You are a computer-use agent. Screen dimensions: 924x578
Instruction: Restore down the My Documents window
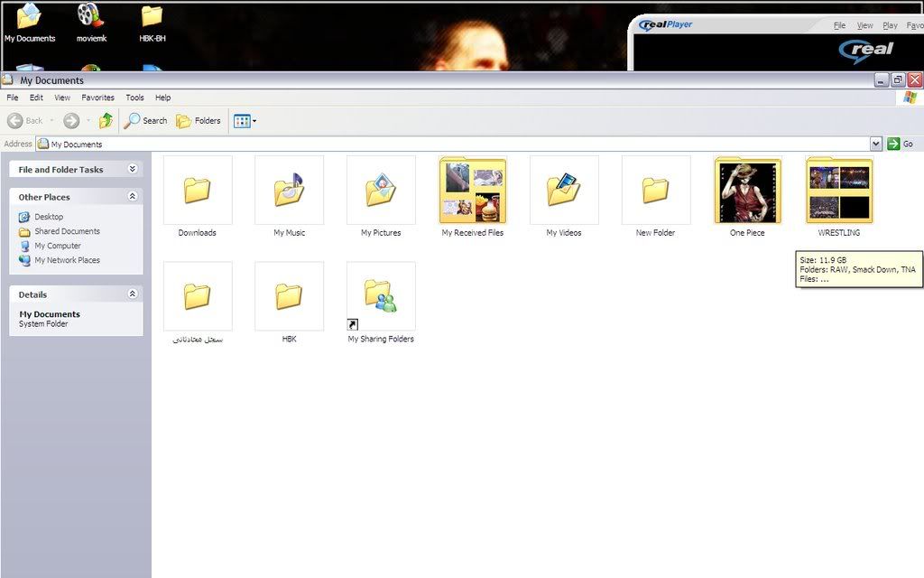point(898,80)
